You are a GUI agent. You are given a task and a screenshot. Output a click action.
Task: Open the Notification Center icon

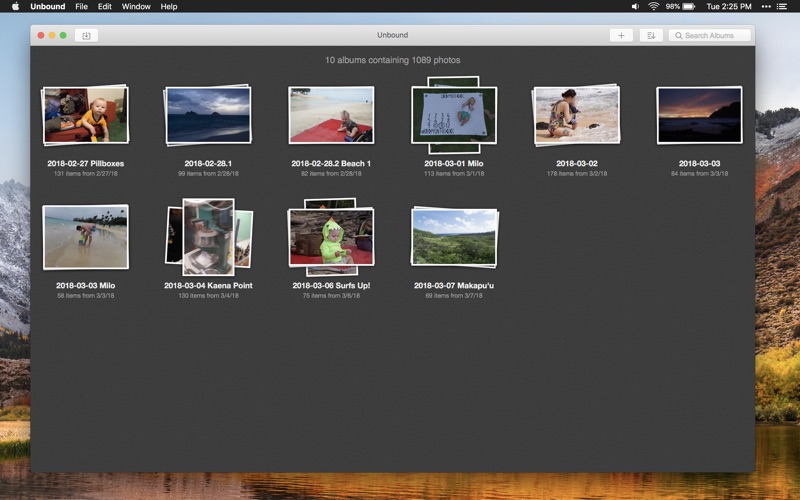tap(781, 6)
